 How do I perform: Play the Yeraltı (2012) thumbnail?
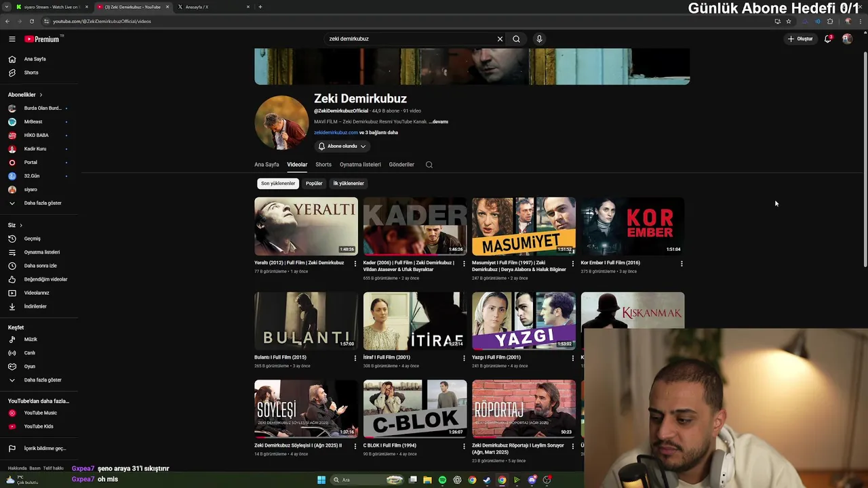click(306, 226)
